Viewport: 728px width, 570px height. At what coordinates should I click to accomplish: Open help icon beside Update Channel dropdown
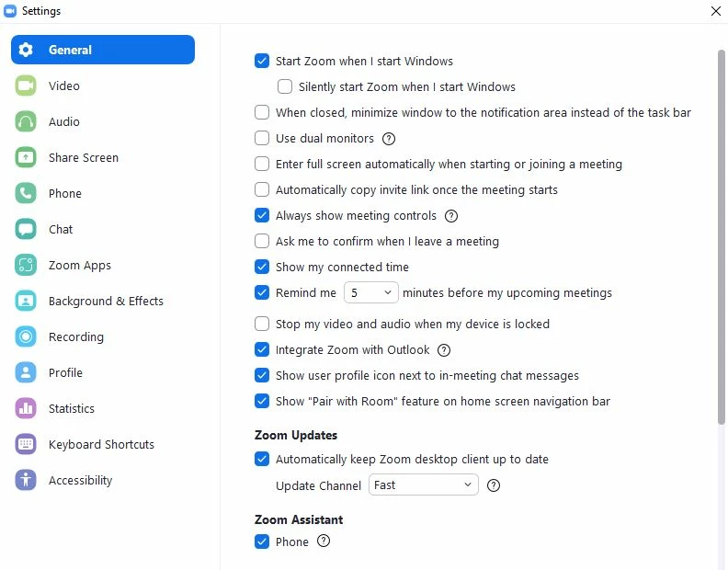(494, 485)
